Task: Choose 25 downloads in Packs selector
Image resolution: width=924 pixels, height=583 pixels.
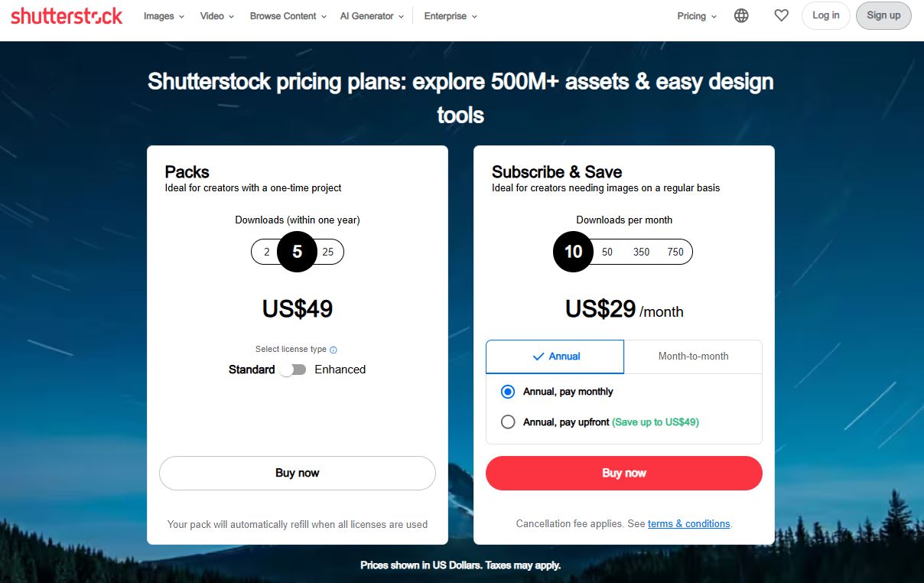Action: (328, 252)
